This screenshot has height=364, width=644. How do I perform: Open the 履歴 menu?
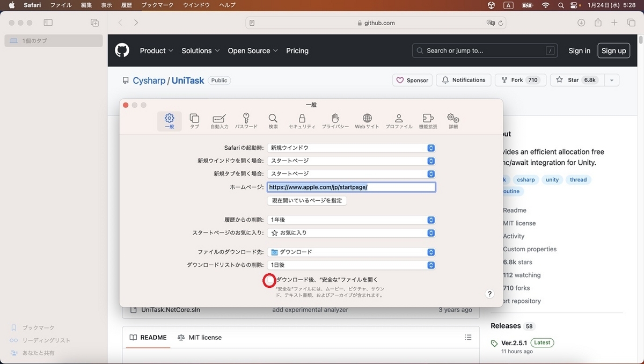coord(127,5)
